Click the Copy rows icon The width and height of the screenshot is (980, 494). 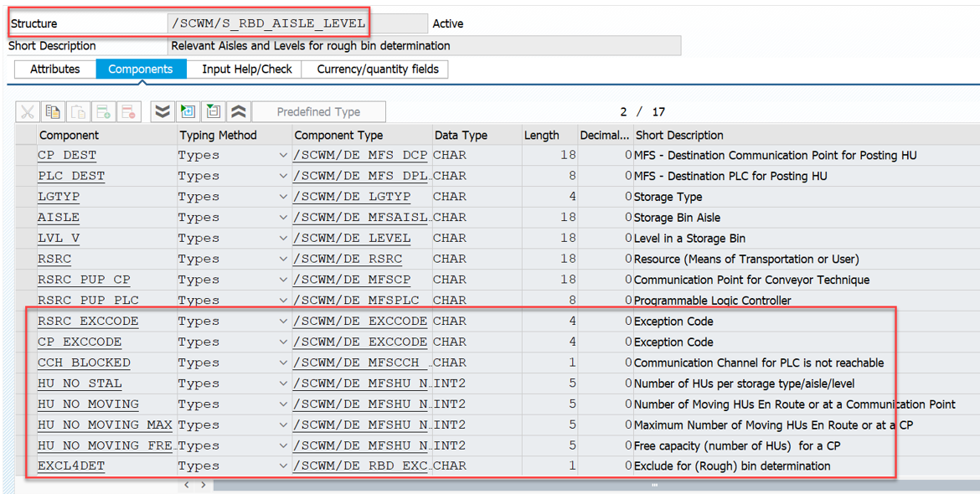pos(53,112)
